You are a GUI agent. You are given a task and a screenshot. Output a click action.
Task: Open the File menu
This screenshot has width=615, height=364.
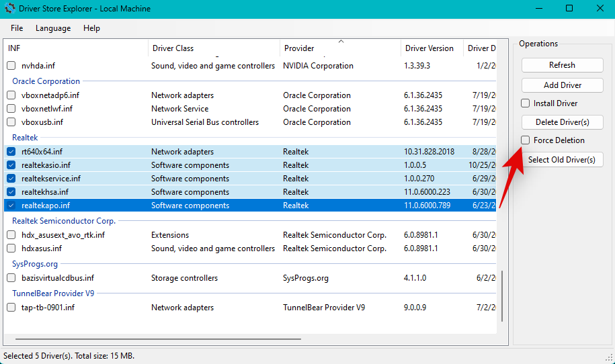coord(17,28)
